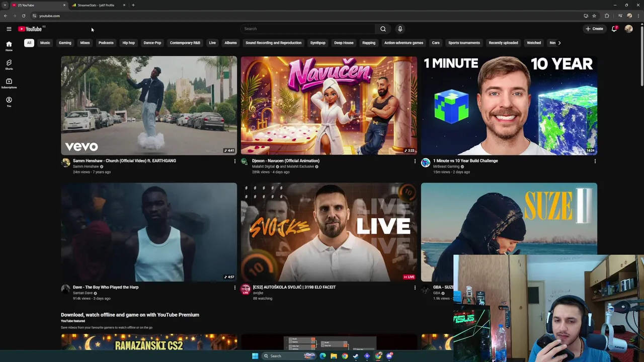
Task: Open the Create dropdown button
Action: point(594,29)
